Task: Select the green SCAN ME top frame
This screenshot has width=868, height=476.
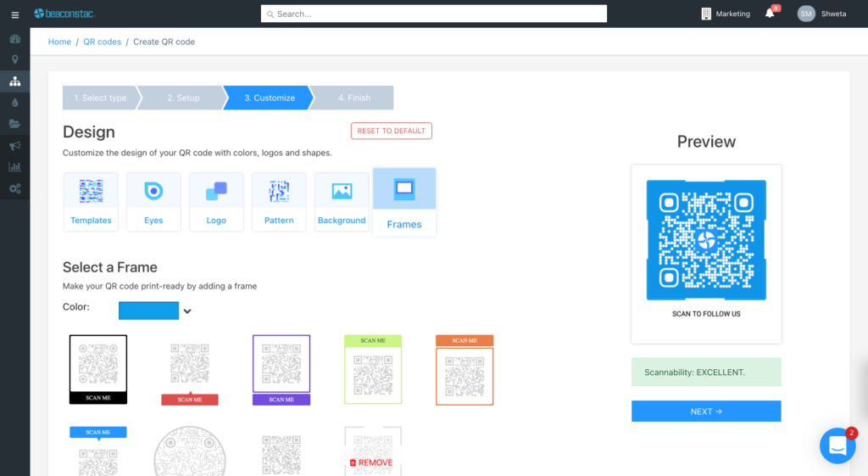Action: [x=373, y=369]
